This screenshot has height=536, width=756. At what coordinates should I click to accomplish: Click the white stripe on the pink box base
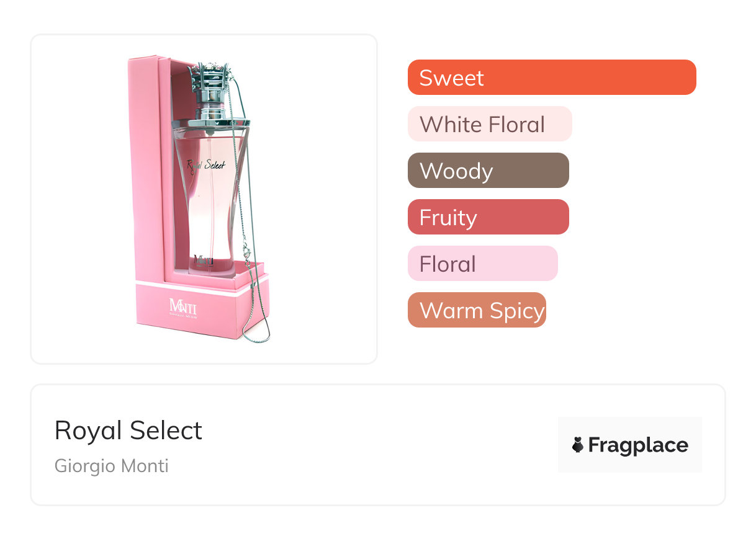[x=199, y=287]
